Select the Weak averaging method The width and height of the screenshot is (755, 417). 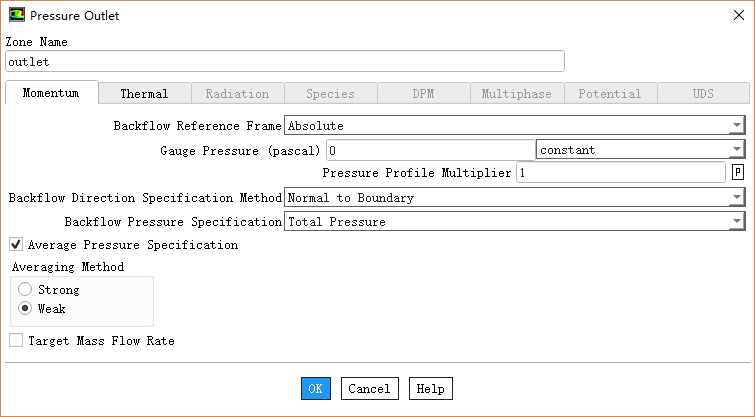tap(25, 309)
